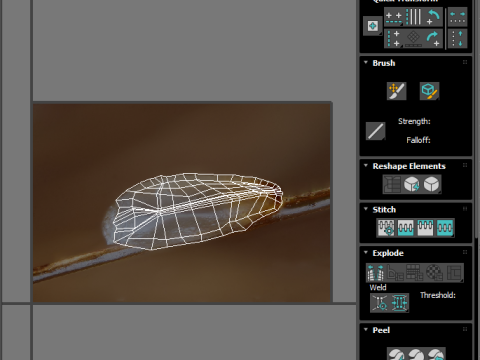Select Align Horizontally to Pivot icon

coord(394,17)
